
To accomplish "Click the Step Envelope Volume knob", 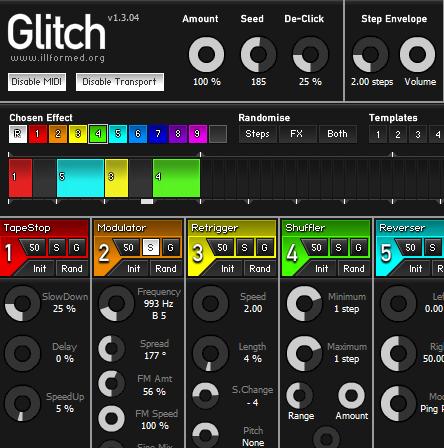I will (x=417, y=54).
